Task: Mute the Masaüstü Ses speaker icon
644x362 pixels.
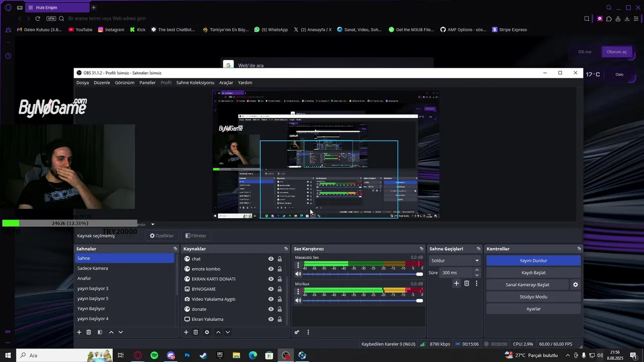Action: (x=298, y=274)
